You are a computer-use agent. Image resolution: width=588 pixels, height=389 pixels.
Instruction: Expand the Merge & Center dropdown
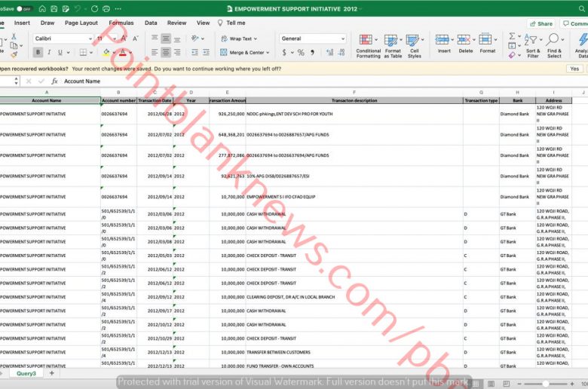268,53
